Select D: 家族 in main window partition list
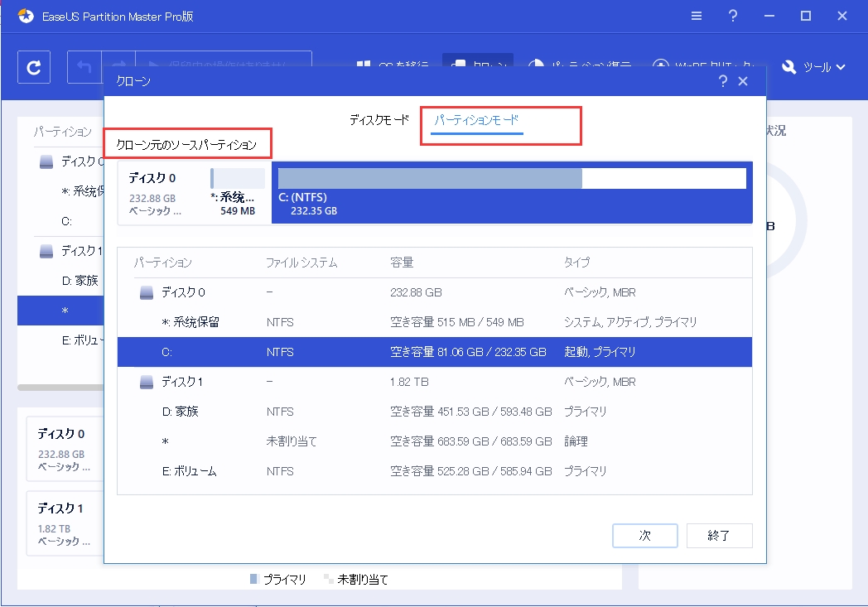868x607 pixels. 80,281
